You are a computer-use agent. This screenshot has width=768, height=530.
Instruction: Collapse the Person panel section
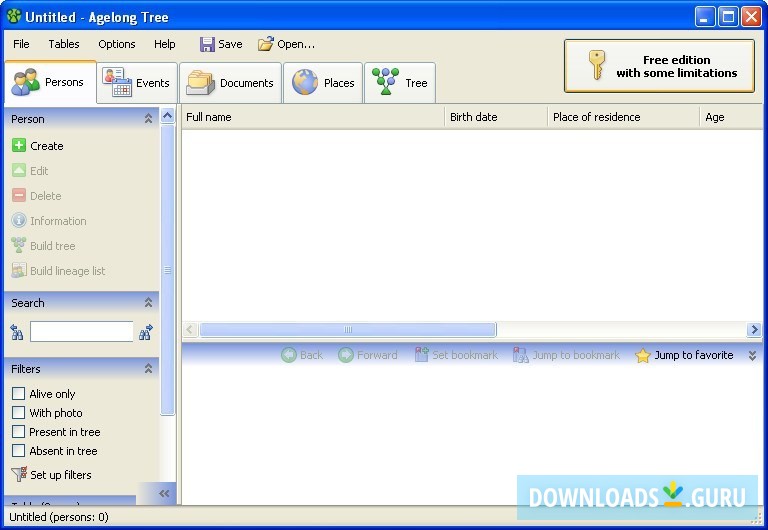click(148, 119)
